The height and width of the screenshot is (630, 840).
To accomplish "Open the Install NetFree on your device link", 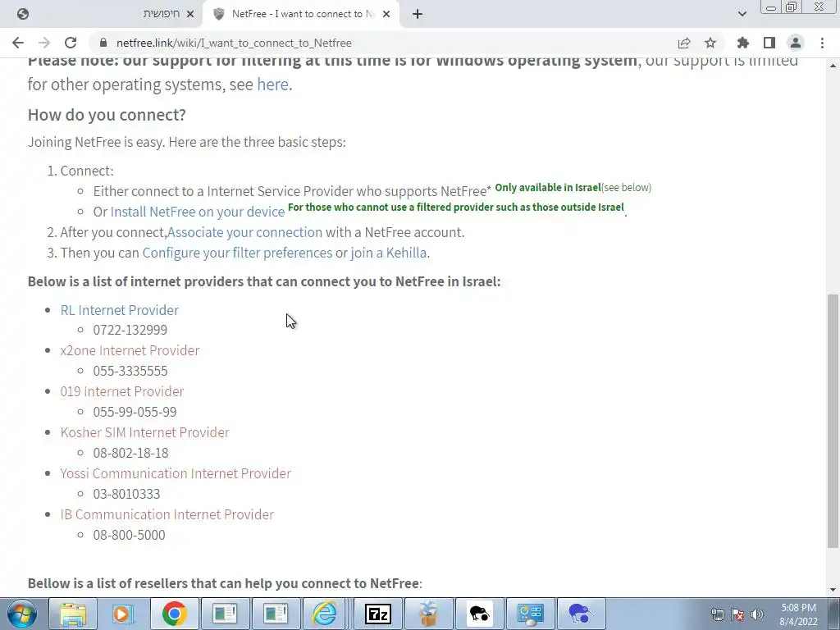I will pyautogui.click(x=197, y=212).
